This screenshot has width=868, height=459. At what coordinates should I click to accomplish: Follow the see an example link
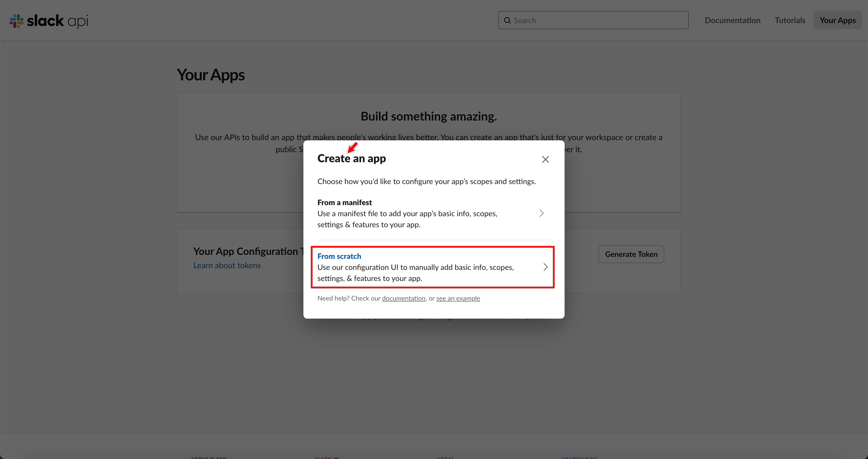[x=458, y=298]
